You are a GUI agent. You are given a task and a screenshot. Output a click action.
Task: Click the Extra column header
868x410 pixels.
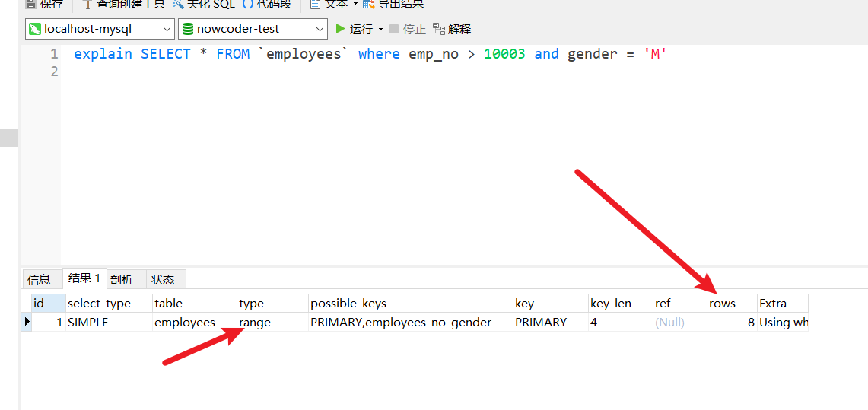coord(783,304)
